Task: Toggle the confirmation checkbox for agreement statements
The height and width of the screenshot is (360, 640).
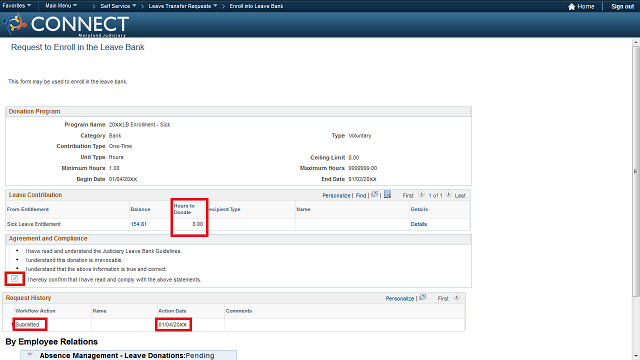Action: tap(15, 279)
